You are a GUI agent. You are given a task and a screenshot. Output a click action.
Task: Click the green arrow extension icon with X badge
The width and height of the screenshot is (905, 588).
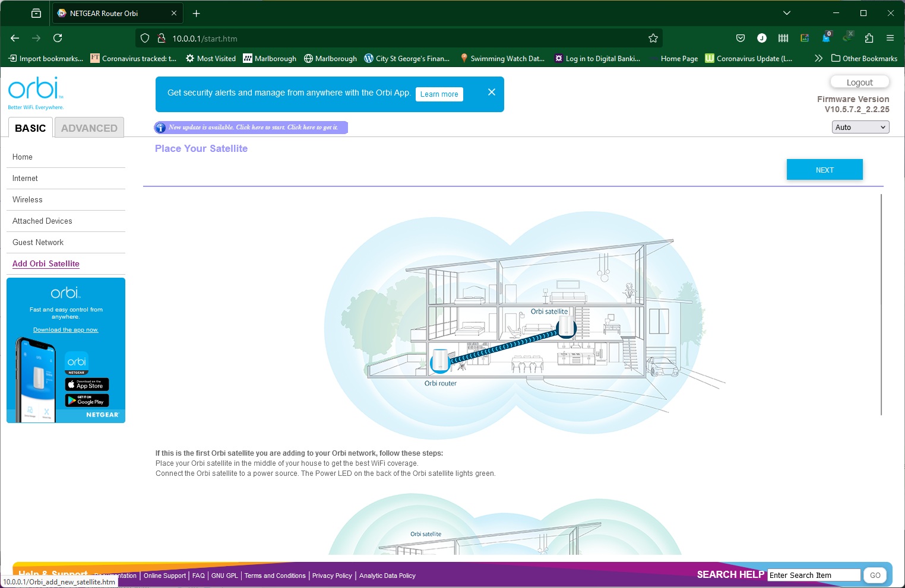[848, 37]
